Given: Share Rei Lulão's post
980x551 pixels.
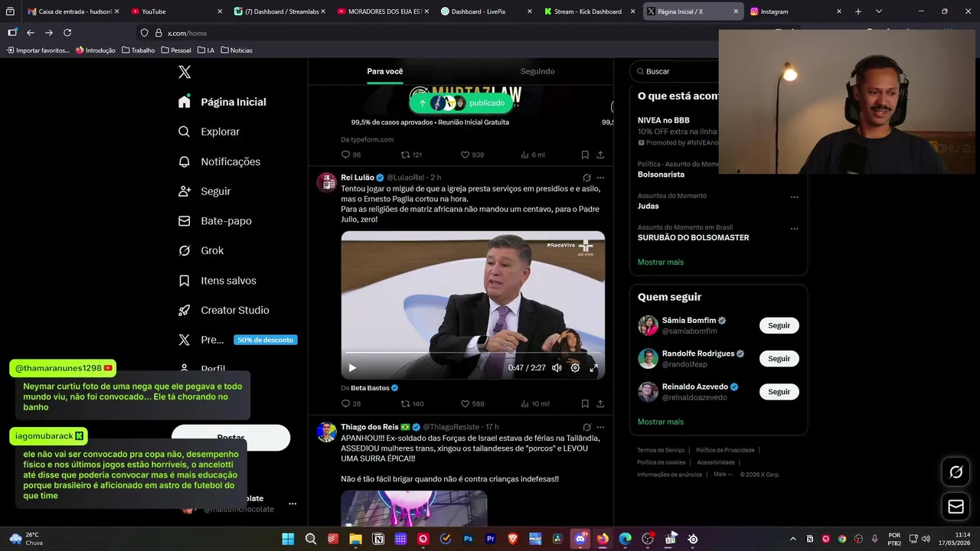Looking at the screenshot, I should (x=600, y=403).
